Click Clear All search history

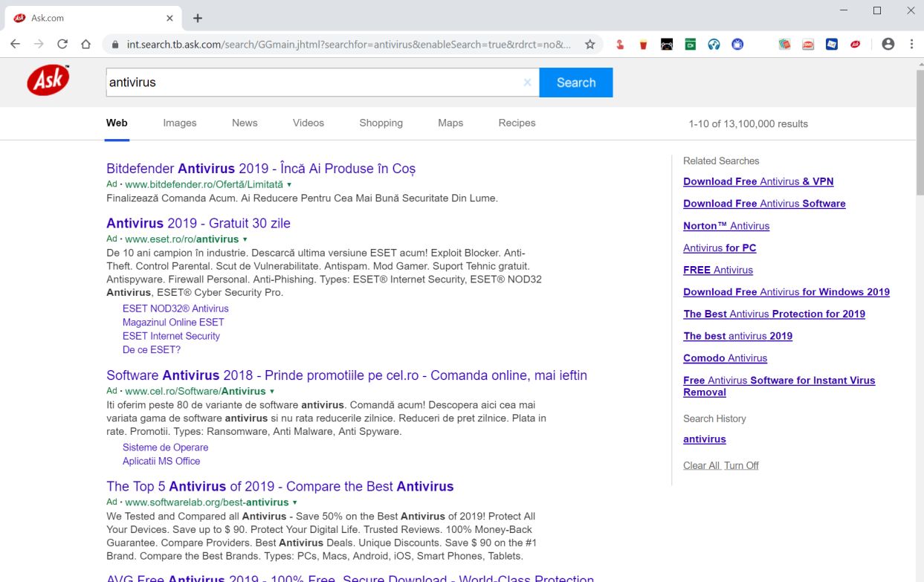coord(702,465)
